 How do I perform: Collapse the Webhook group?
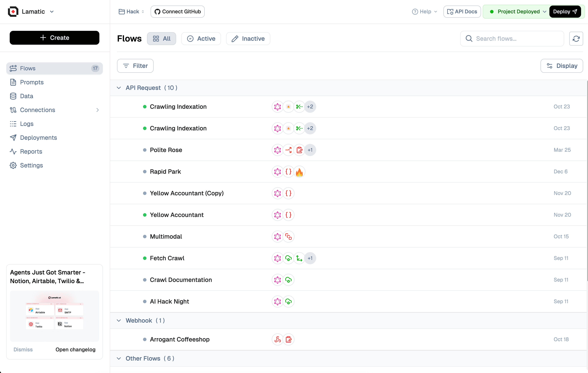pyautogui.click(x=119, y=321)
